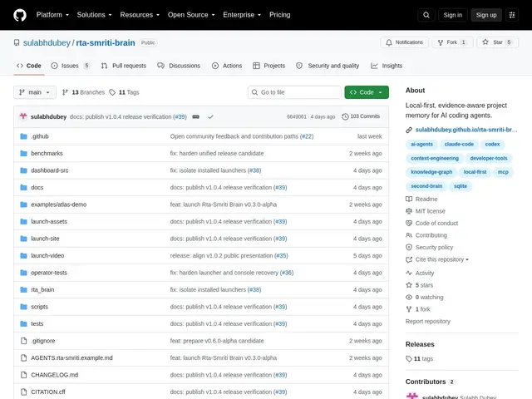
Task: Click the branch icon beside 13 Branches
Action: pyautogui.click(x=65, y=92)
